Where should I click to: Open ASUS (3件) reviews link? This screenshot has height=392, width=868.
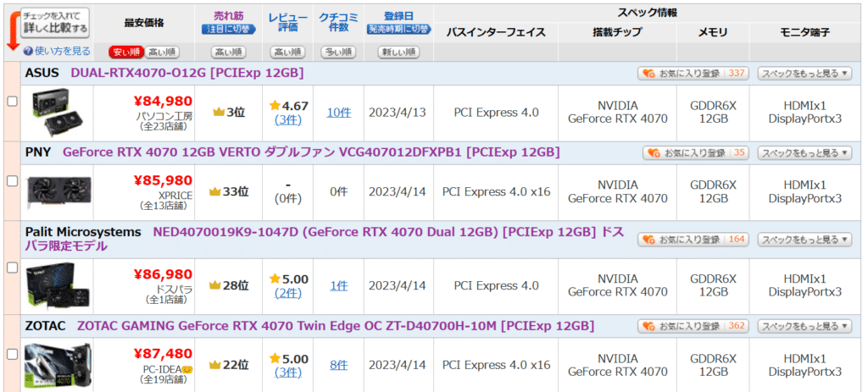tap(288, 120)
